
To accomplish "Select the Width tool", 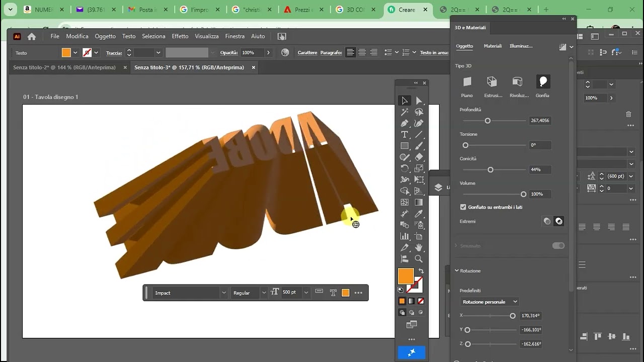I will pos(405,179).
